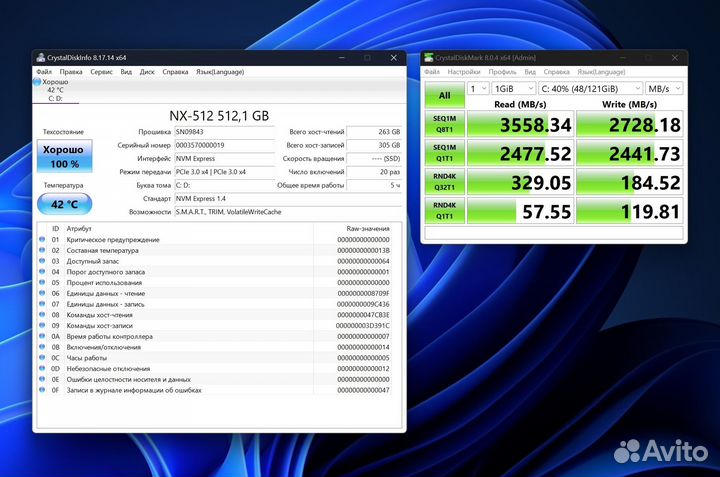The image size is (720, 477).
Task: Click status dot for attribute 06
Action: tap(42, 293)
